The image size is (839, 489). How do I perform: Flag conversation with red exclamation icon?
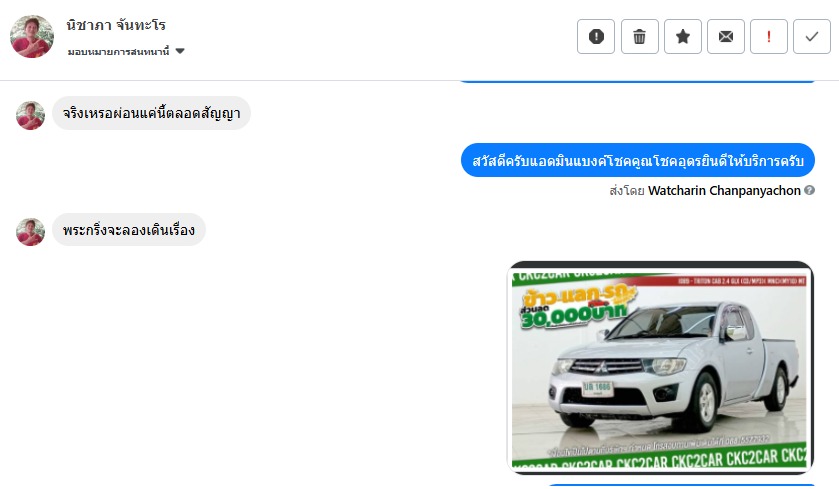[x=769, y=36]
